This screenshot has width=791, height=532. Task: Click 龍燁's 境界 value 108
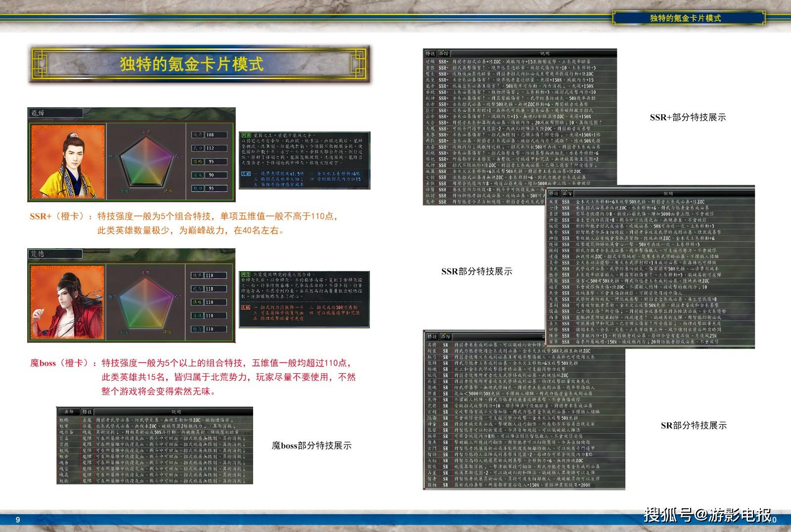pyautogui.click(x=216, y=134)
